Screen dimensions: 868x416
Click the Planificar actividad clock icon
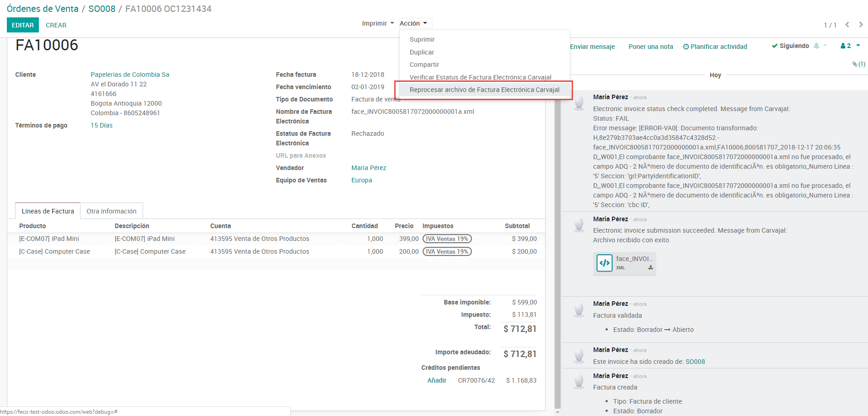click(x=686, y=47)
